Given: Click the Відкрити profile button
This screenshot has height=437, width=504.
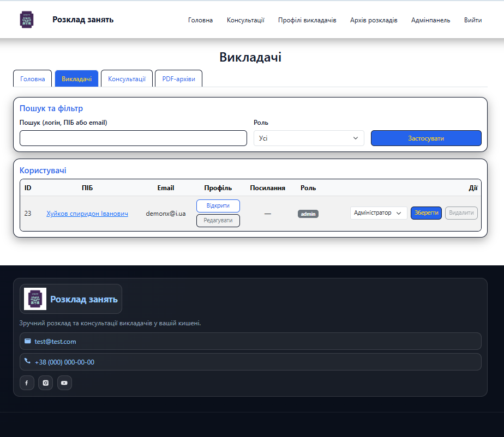Looking at the screenshot, I should [218, 206].
